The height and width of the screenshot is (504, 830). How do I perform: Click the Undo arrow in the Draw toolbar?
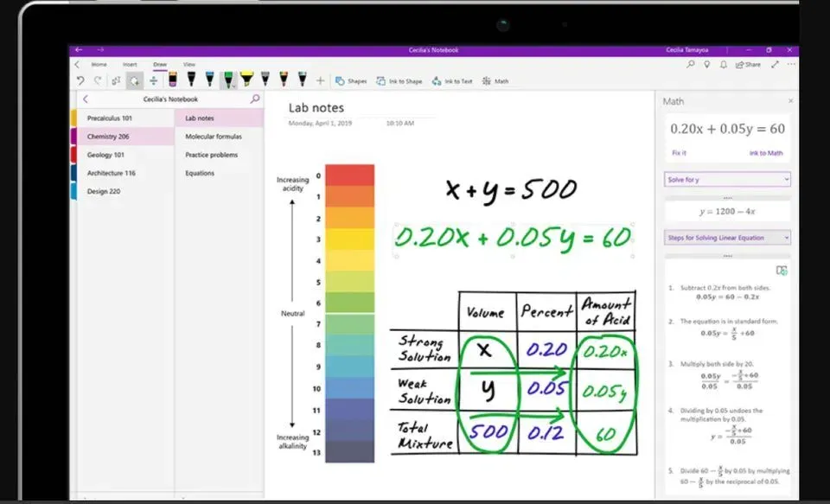click(80, 80)
